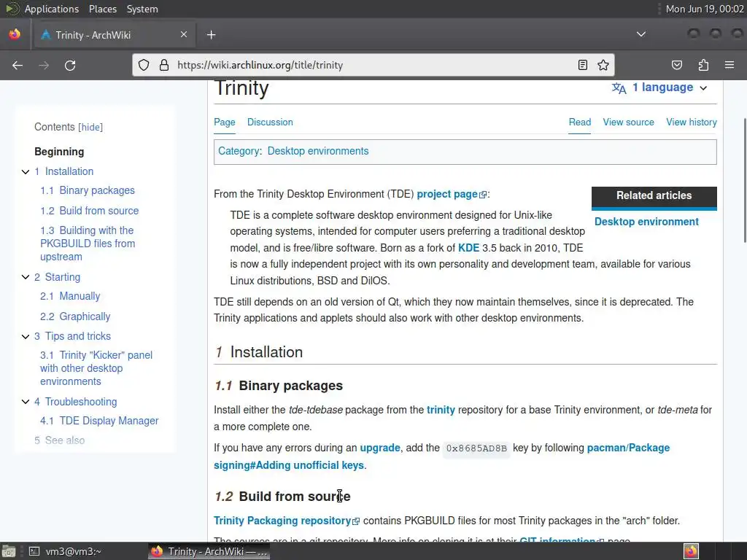Image resolution: width=747 pixels, height=560 pixels.
Task: Reload the current page
Action: [70, 65]
